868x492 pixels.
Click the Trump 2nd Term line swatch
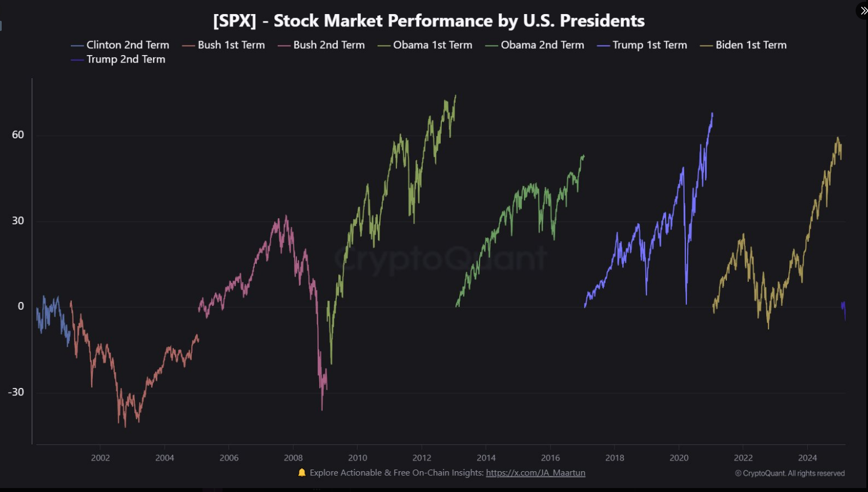pos(78,60)
